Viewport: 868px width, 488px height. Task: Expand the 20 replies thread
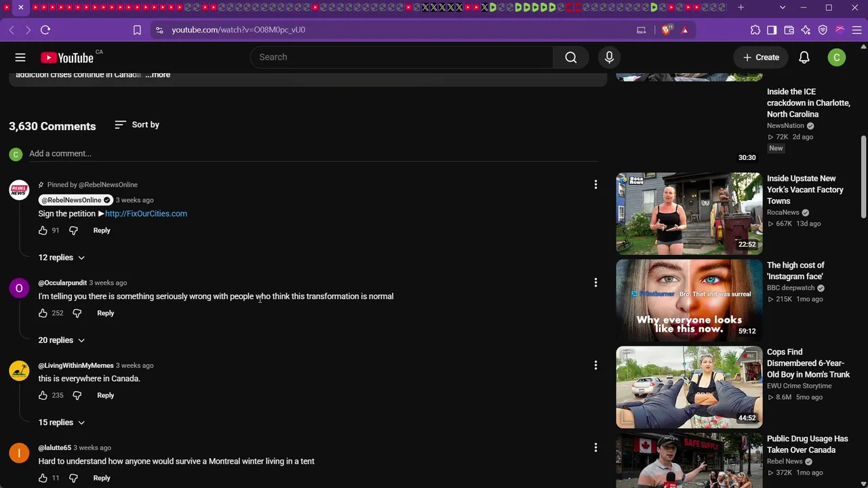[x=62, y=340]
